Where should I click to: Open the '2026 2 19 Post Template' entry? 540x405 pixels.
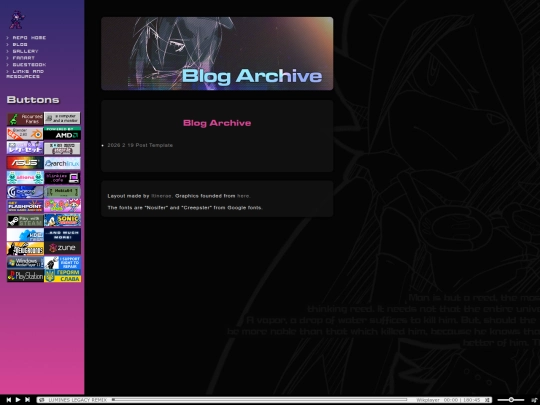click(140, 145)
